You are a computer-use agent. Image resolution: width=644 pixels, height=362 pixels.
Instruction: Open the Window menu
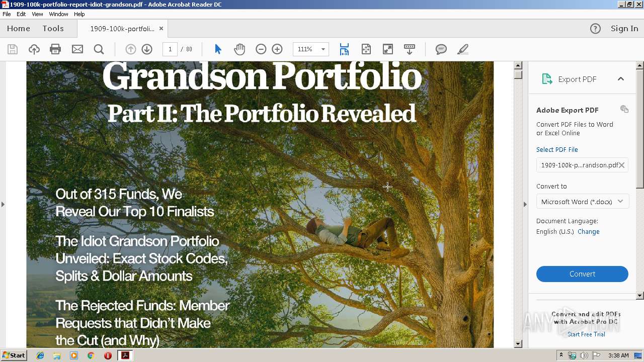tap(58, 14)
